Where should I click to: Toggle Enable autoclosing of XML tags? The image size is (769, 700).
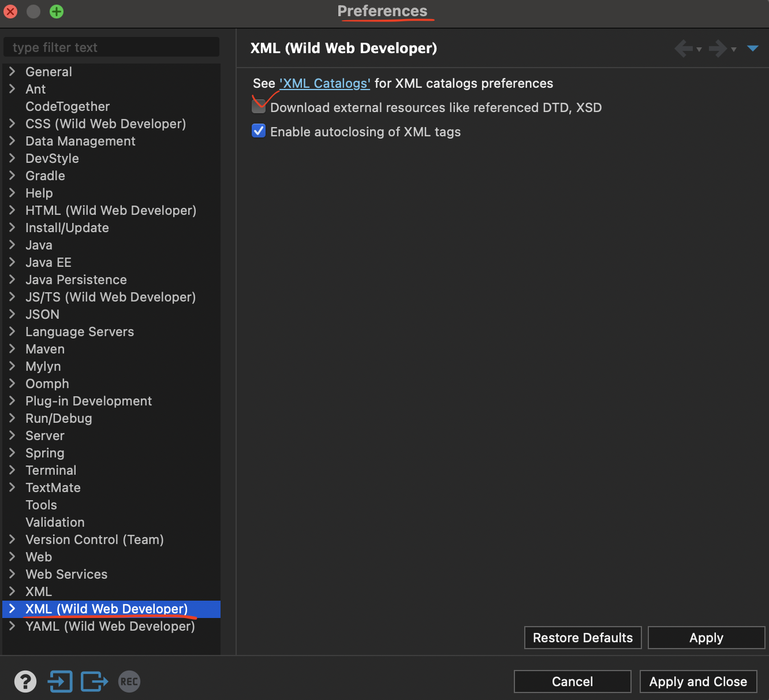259,131
